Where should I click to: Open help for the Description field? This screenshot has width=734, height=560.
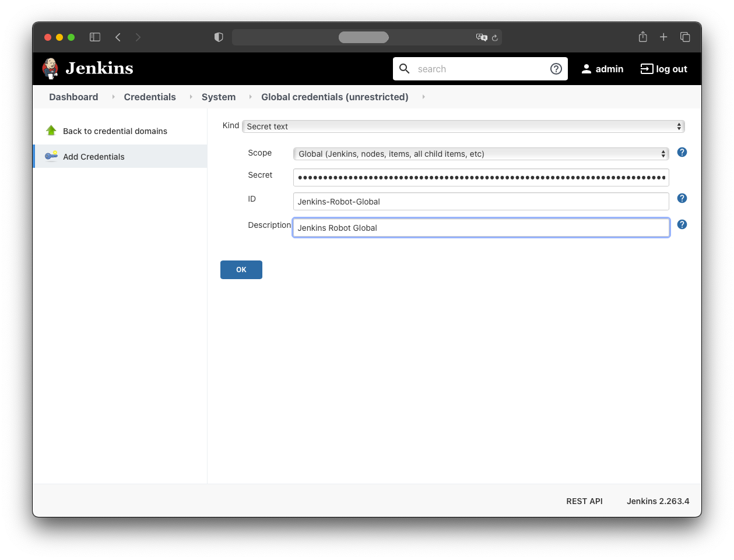(682, 224)
